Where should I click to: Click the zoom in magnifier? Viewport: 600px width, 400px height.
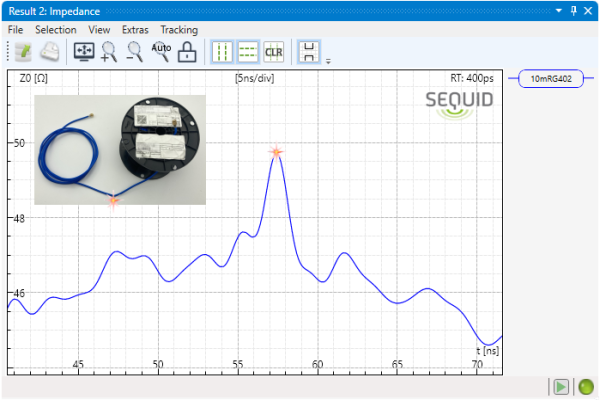pyautogui.click(x=110, y=52)
